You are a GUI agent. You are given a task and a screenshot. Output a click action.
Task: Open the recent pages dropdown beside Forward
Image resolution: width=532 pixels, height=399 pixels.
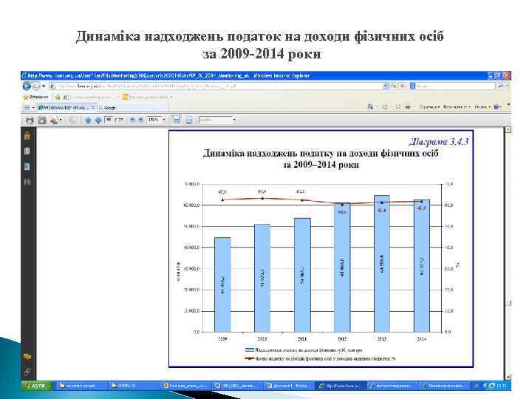[44, 86]
